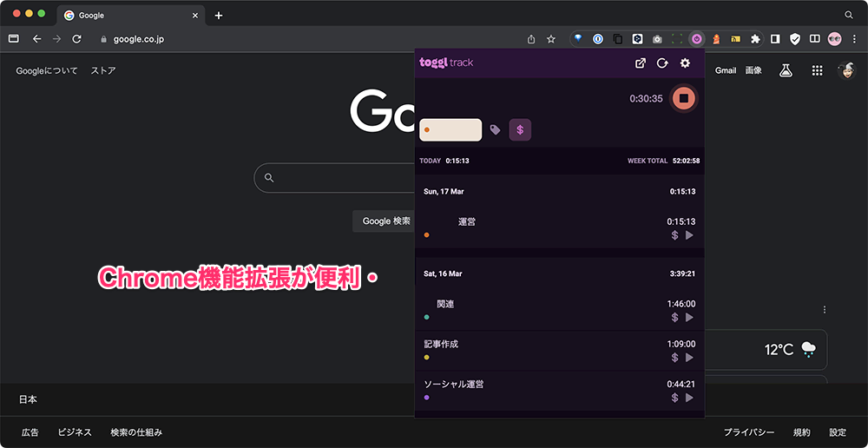
Task: Select the ソーシャル運営 time entry text
Action: click(x=453, y=384)
